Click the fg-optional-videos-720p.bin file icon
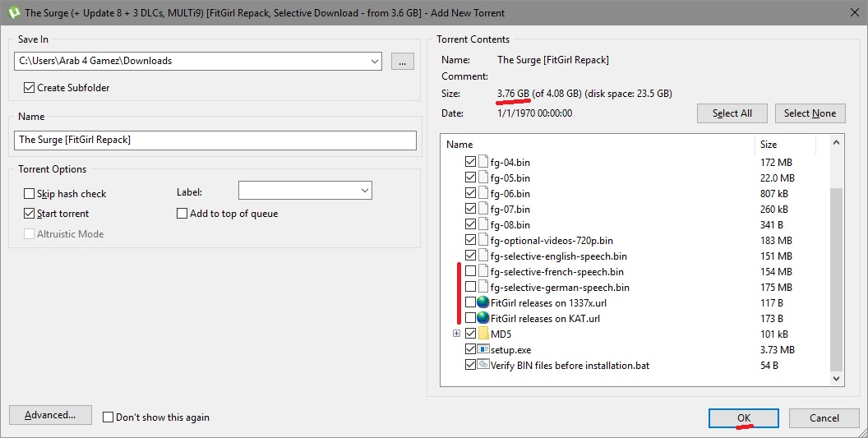Viewport: 868px width, 438px height. tap(483, 240)
